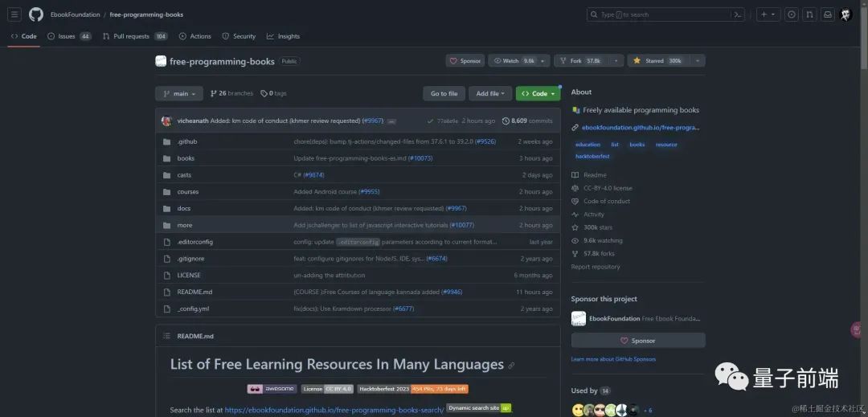868x417 pixels.
Task: Click the GitHub logo icon
Action: point(35,14)
